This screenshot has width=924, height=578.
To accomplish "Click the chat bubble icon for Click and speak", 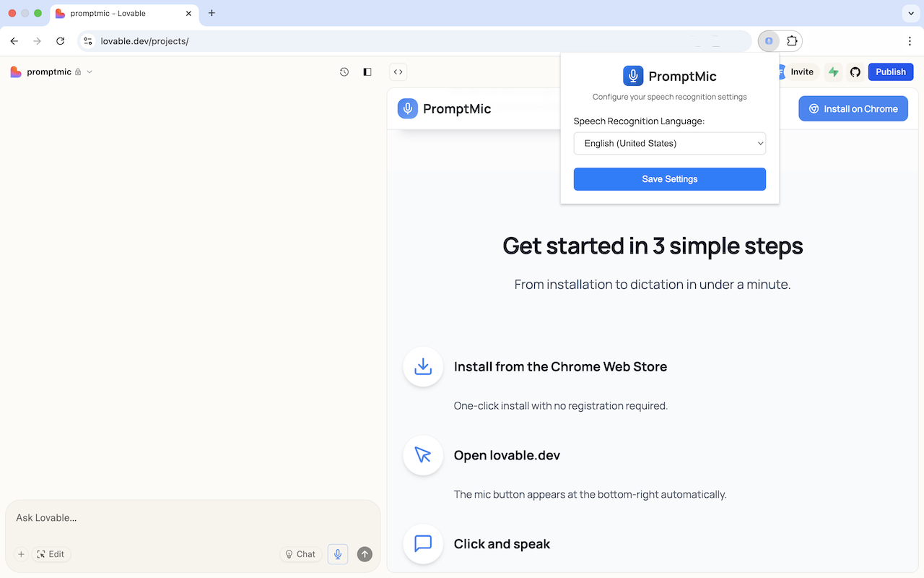I will [423, 543].
